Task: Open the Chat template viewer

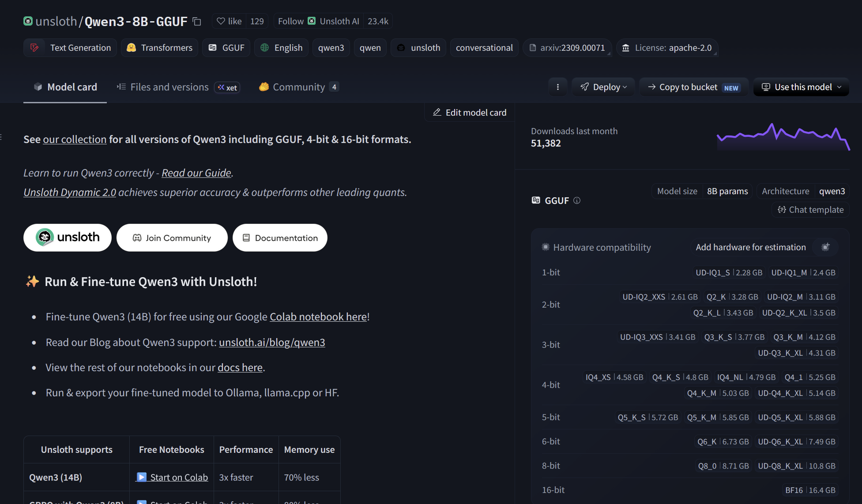Action: [x=810, y=210]
